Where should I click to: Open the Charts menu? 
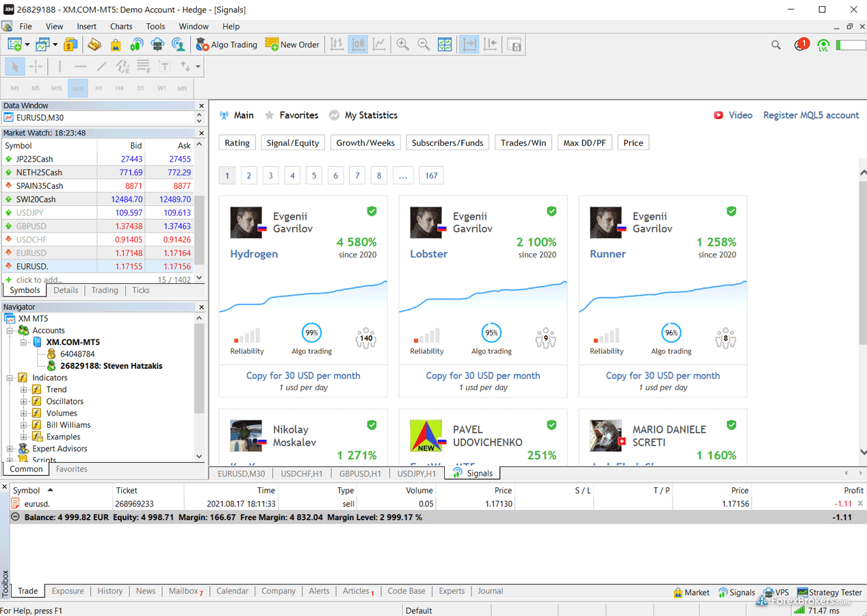121,26
